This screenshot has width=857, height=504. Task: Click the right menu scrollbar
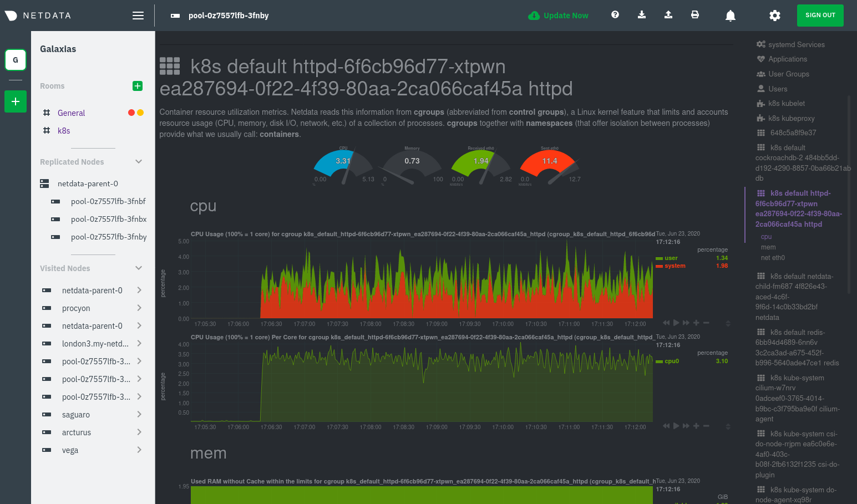(x=849, y=194)
